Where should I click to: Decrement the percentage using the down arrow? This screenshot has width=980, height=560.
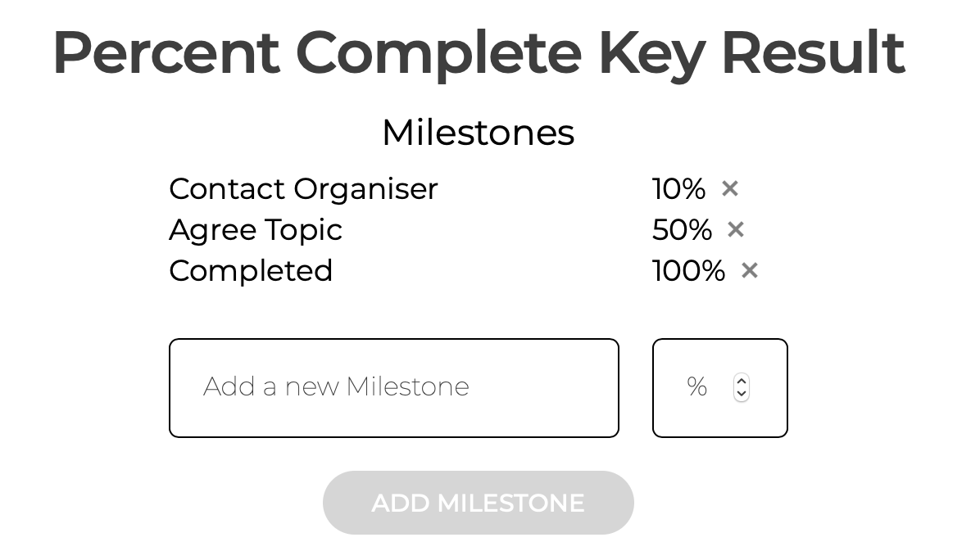click(742, 395)
